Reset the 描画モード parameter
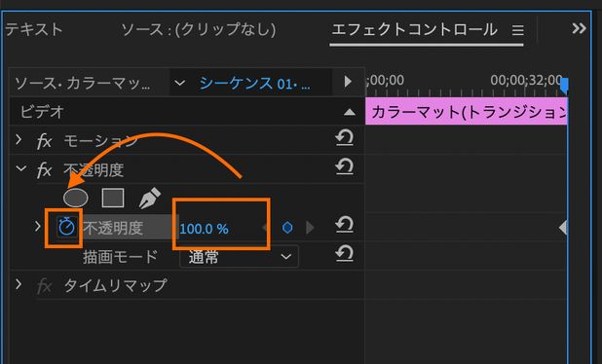 pos(345,253)
